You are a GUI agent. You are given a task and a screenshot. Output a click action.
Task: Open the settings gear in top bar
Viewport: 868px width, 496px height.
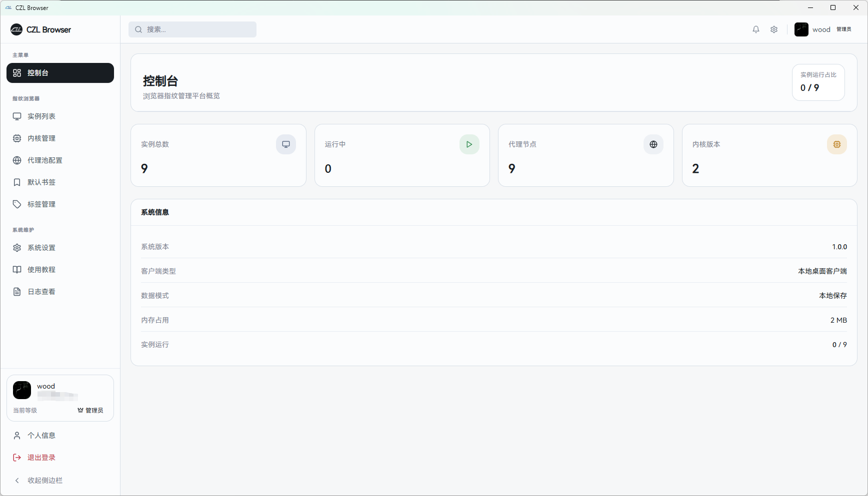click(x=774, y=29)
